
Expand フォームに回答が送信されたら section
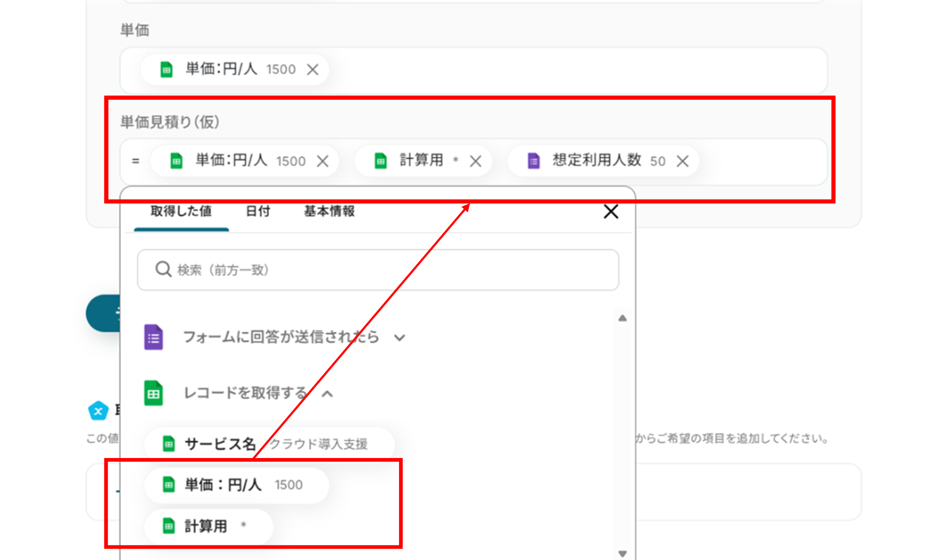click(400, 338)
